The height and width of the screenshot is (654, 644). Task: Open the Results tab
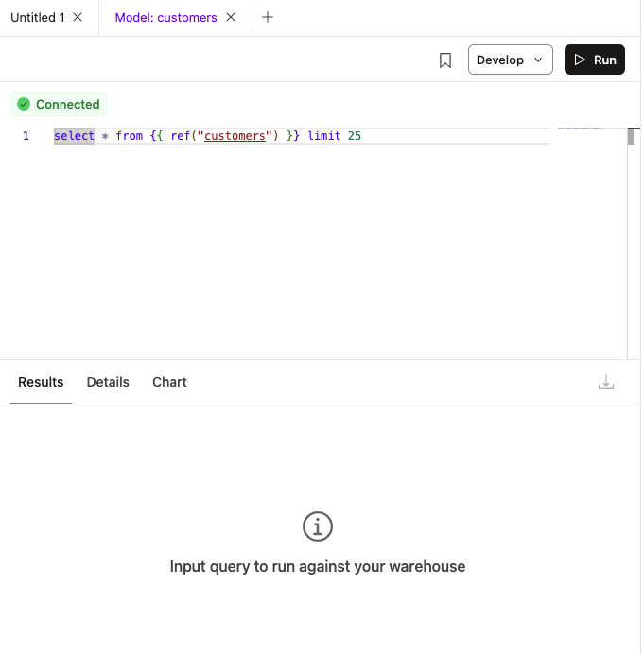pos(41,382)
